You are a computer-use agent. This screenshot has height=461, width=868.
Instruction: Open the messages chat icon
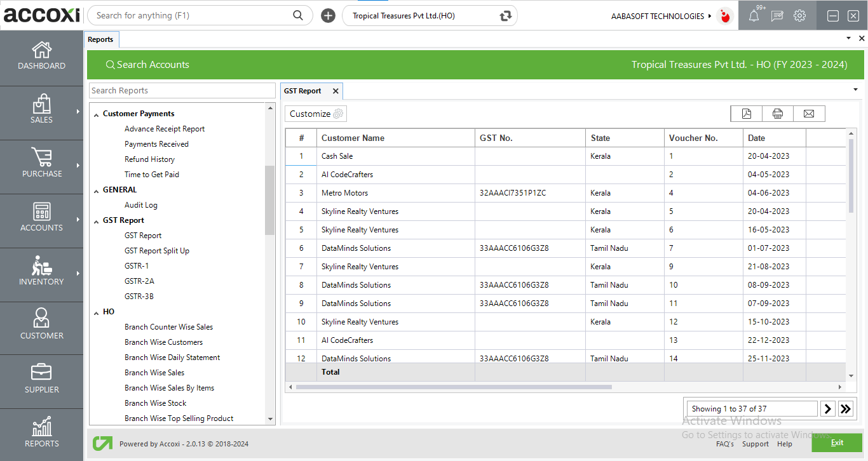(776, 16)
